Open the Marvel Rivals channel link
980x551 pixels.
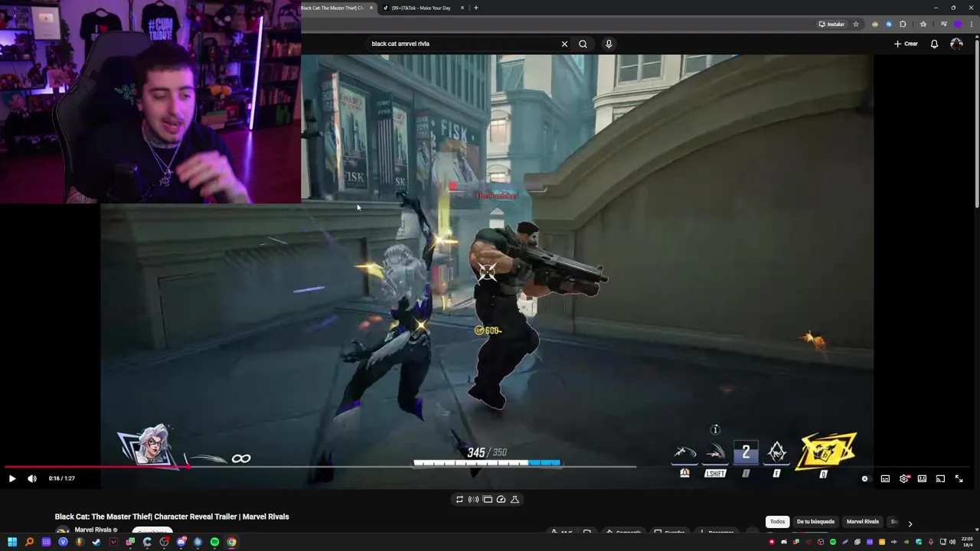click(93, 530)
